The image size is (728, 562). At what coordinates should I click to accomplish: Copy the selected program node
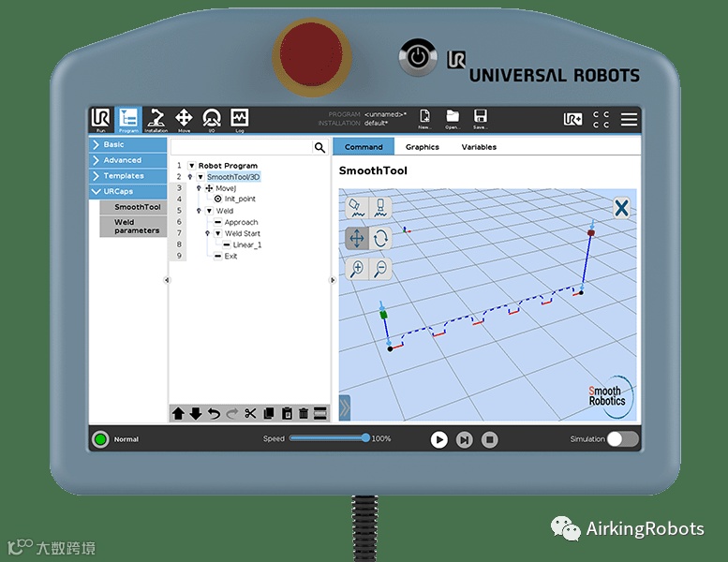tap(268, 413)
